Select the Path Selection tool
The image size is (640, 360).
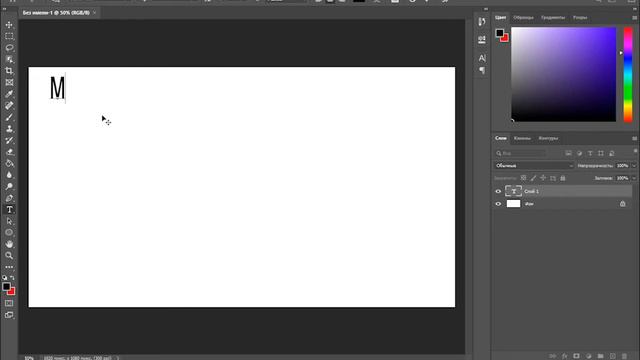[x=9, y=221]
